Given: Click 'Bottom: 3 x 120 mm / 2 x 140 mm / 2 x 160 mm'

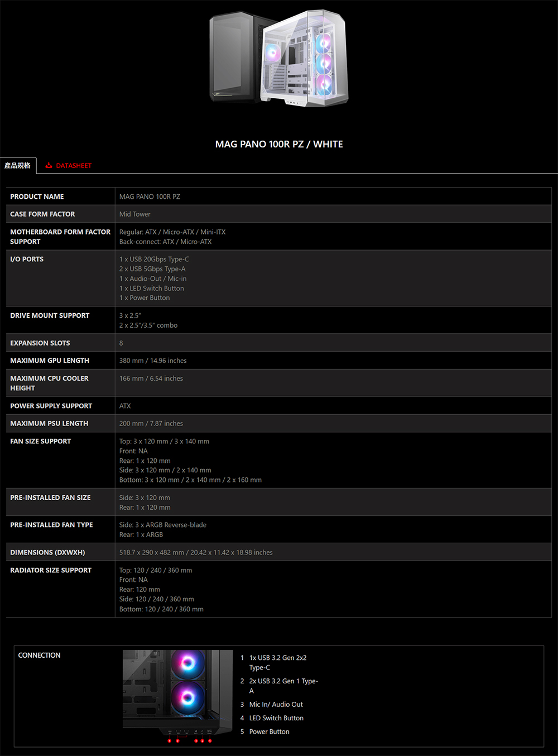Looking at the screenshot, I should pos(190,480).
